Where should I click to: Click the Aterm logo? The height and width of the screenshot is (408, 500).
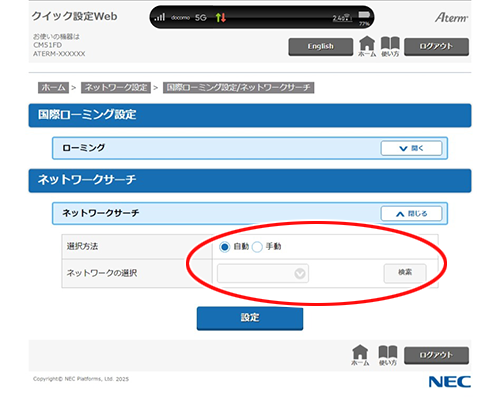pyautogui.click(x=451, y=17)
